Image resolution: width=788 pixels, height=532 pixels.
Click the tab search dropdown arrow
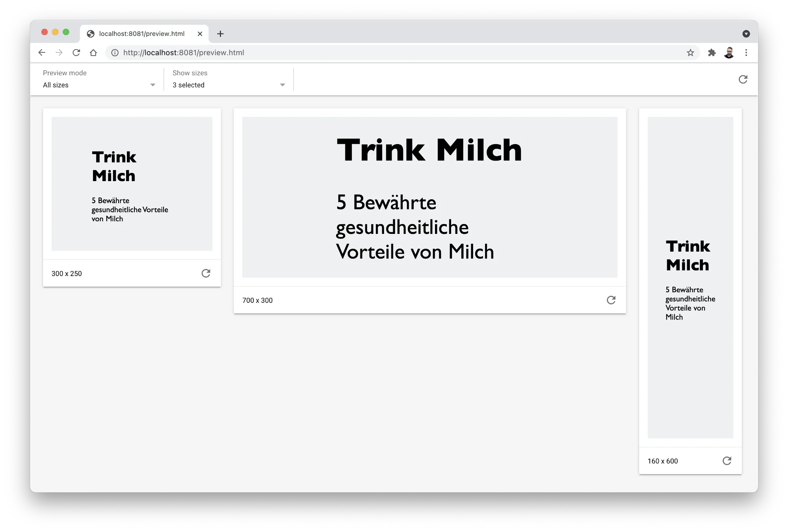(746, 34)
